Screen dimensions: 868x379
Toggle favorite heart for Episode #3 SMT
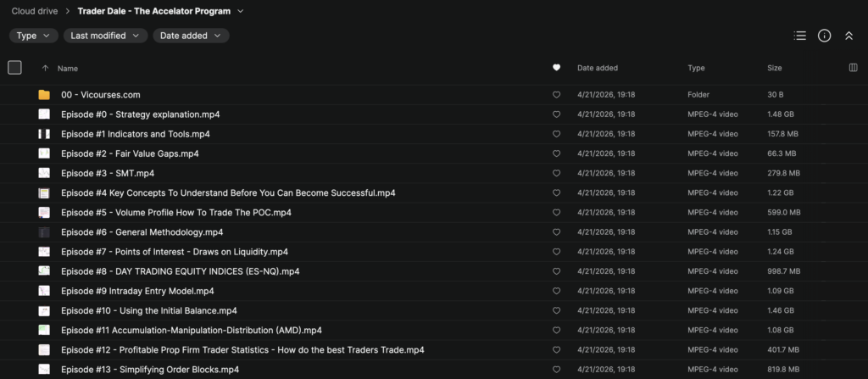point(556,173)
